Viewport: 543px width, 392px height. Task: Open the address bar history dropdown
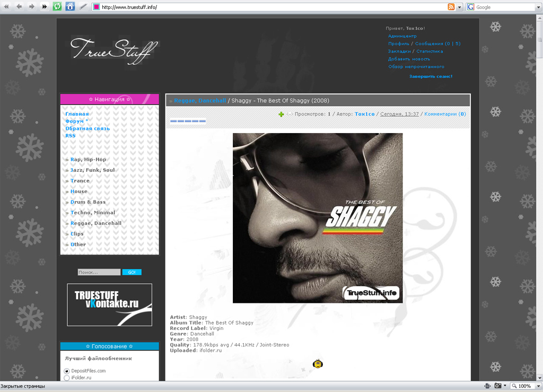click(460, 7)
